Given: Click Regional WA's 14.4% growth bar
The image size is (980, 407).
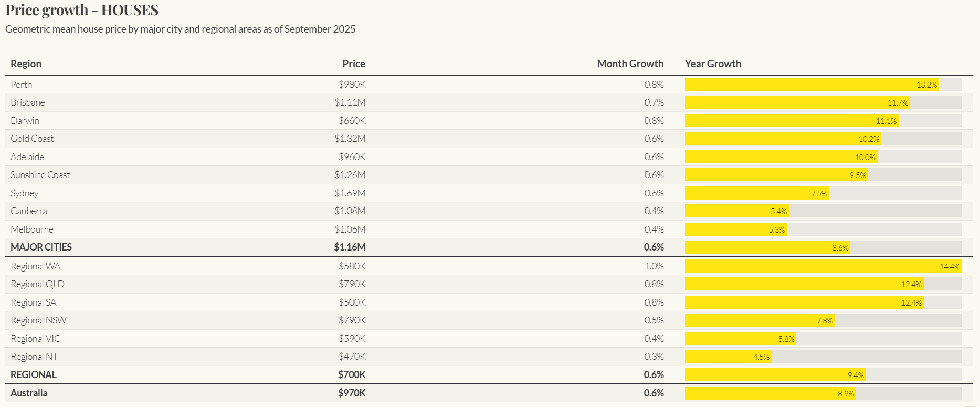Looking at the screenshot, I should click(823, 266).
